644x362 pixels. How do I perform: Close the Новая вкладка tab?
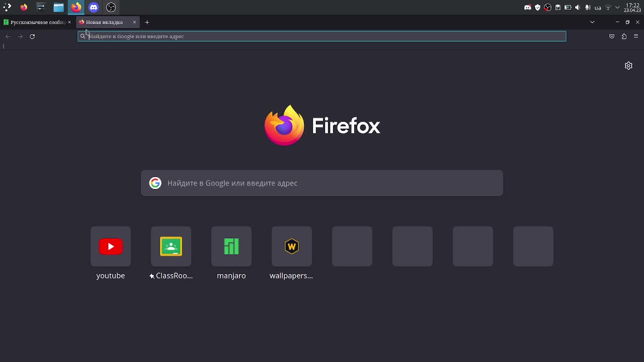[x=134, y=22]
